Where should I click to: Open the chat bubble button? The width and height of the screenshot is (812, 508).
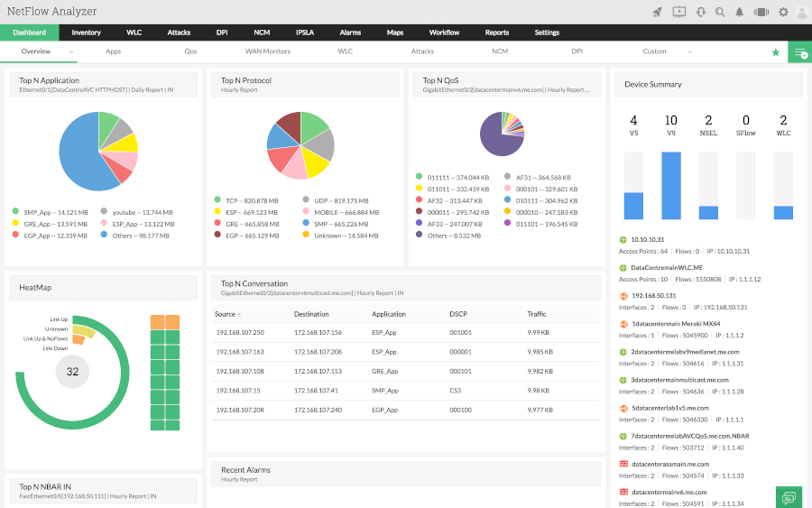[x=789, y=497]
